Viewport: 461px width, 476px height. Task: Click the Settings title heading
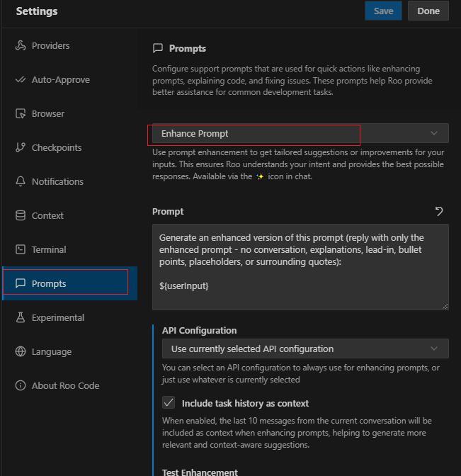[37, 11]
